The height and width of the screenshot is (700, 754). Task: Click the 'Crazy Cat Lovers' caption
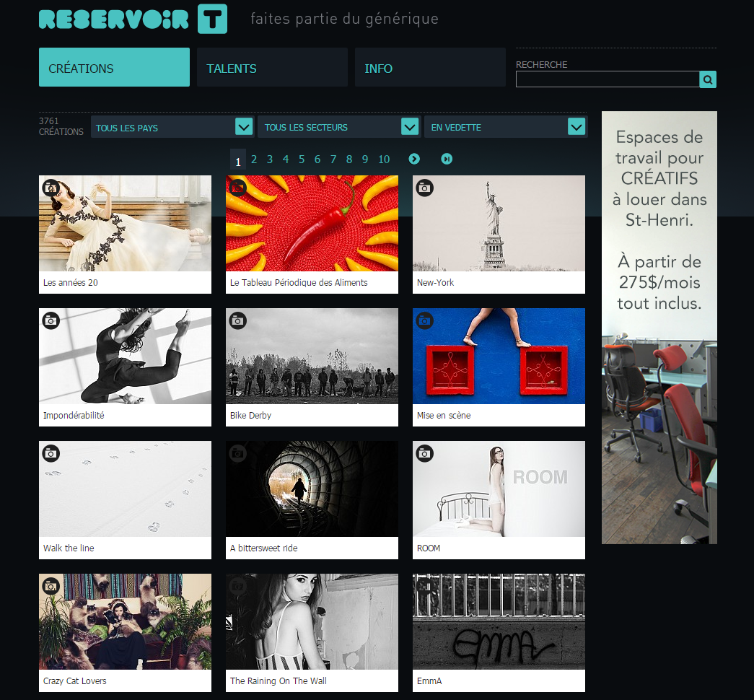(74, 681)
